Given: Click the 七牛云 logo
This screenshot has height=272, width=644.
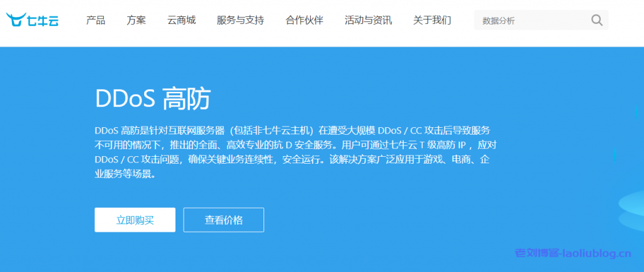Looking at the screenshot, I should (x=32, y=20).
